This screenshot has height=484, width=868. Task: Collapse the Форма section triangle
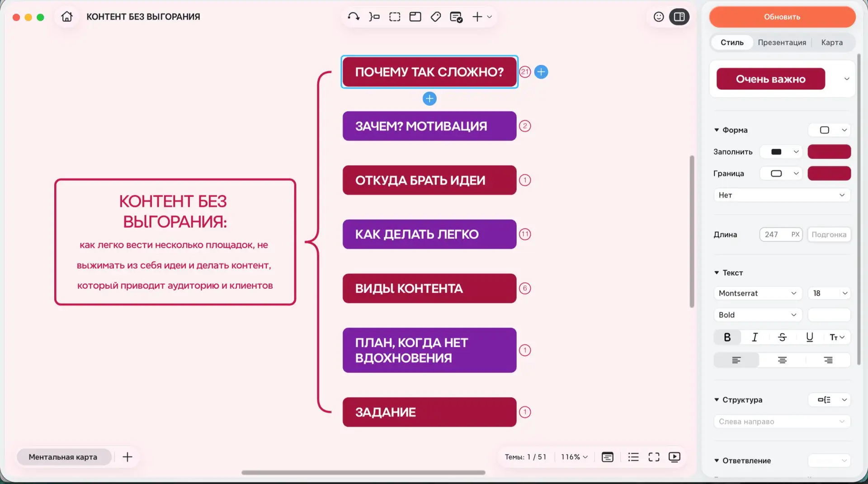[717, 130]
